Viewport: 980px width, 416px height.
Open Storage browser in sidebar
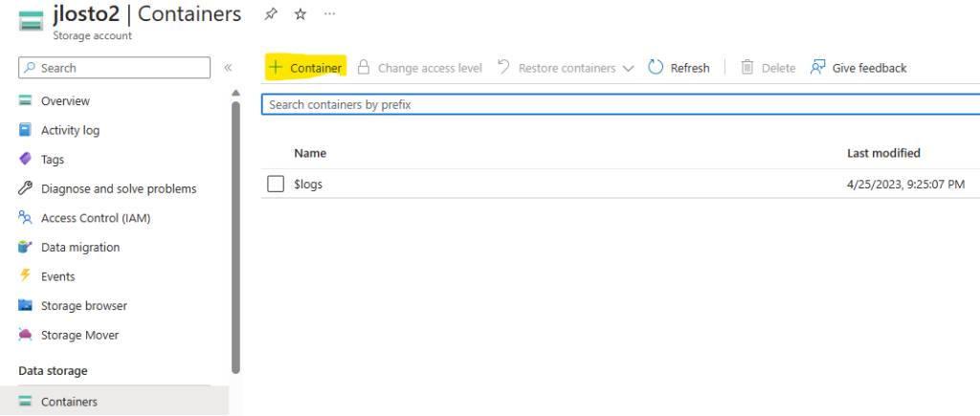(x=84, y=305)
